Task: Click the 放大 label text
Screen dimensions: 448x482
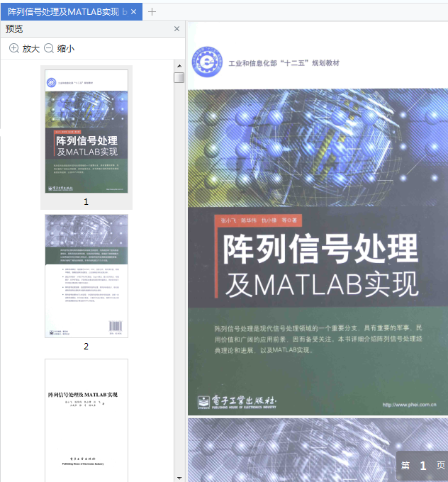Action: pyautogui.click(x=30, y=49)
